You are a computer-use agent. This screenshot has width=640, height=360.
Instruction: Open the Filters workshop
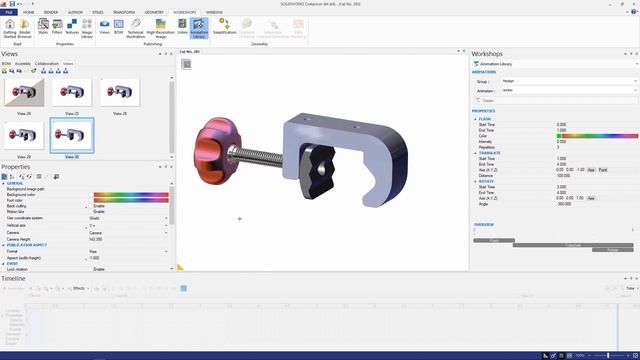[x=57, y=27]
